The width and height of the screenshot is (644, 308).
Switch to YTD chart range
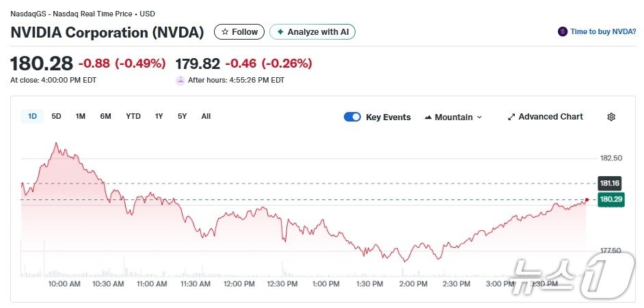(x=133, y=116)
